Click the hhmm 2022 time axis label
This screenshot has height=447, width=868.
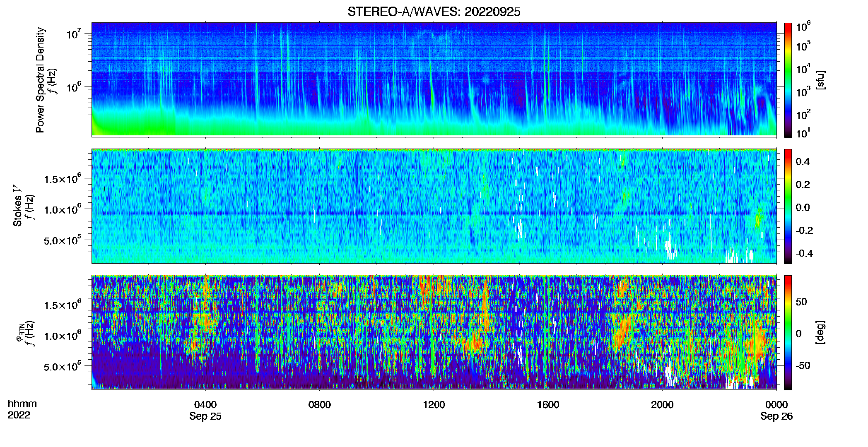[x=22, y=410]
